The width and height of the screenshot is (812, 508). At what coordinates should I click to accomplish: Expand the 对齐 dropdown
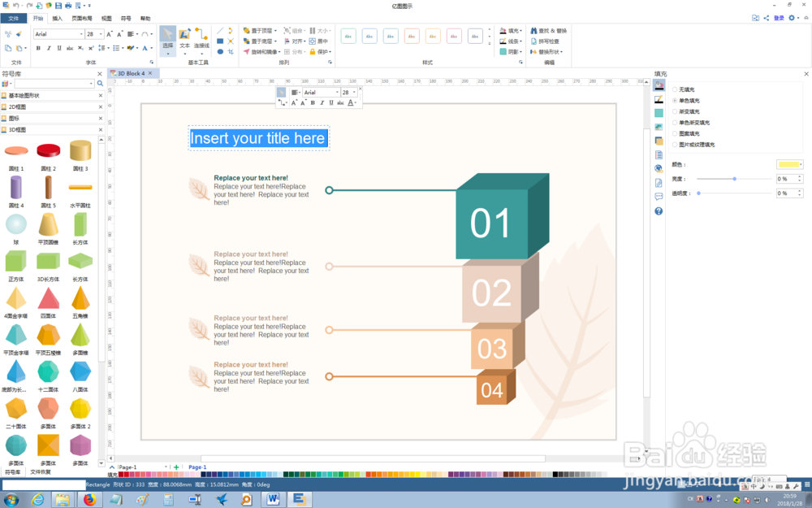coord(305,41)
